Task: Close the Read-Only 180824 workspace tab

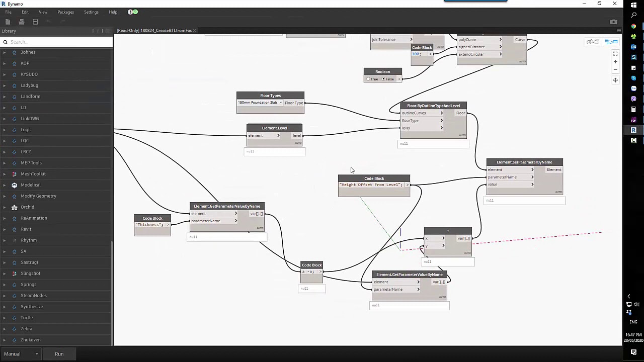Action: click(195, 31)
